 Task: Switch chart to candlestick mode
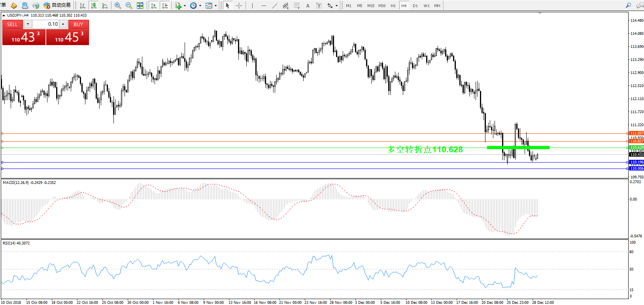coord(94,6)
